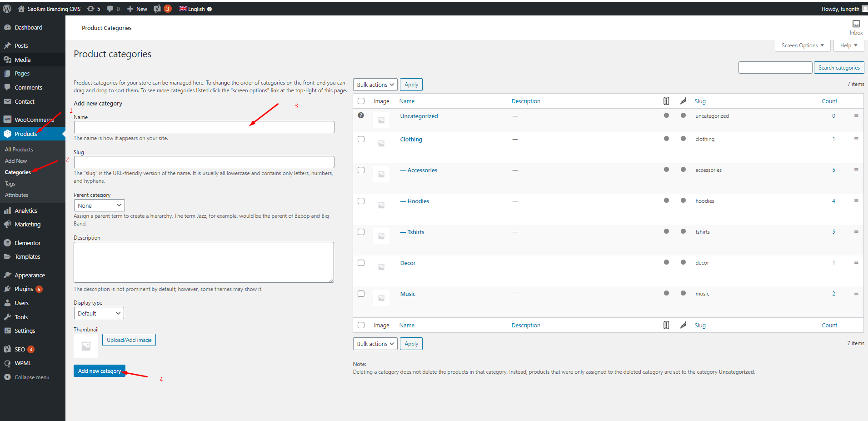The height and width of the screenshot is (421, 868).
Task: Tick the checkbox for Clothing category
Action: pos(361,139)
